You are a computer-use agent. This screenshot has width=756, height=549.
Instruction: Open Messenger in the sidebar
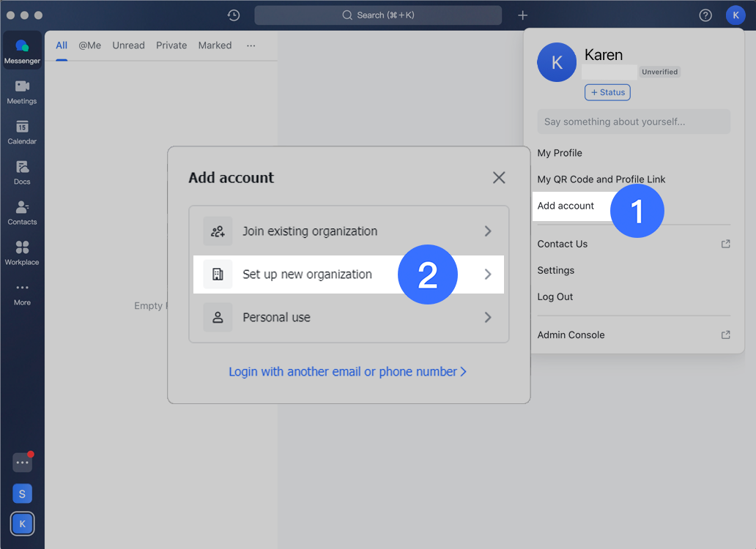[22, 51]
